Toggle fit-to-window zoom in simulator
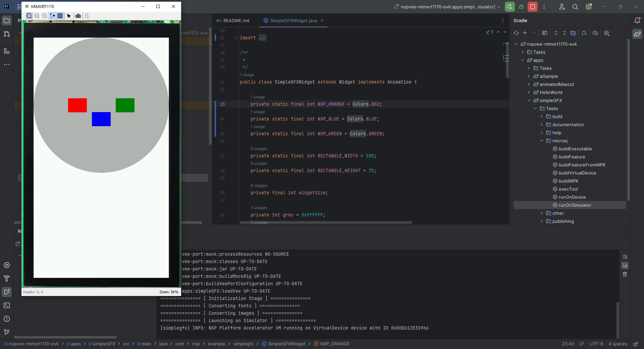This screenshot has width=644, height=349. click(x=29, y=16)
